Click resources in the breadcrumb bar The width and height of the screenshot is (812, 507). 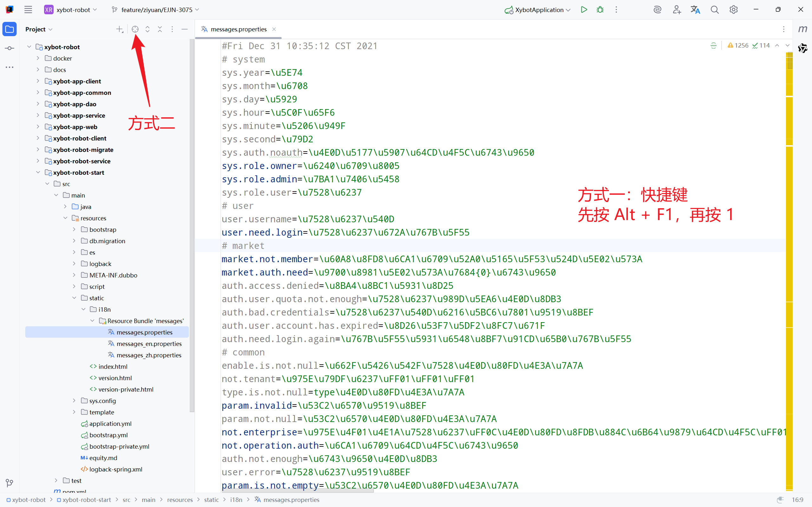click(x=180, y=500)
